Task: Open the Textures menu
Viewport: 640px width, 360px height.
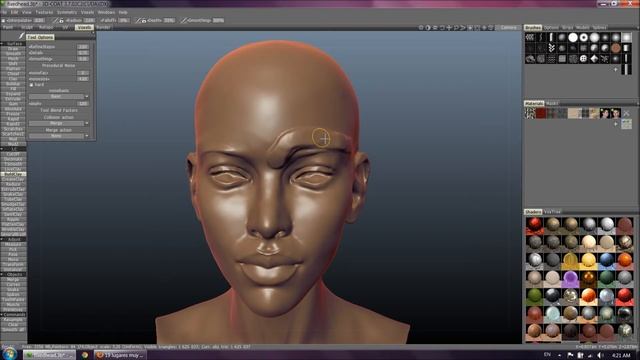Action: tap(44, 13)
